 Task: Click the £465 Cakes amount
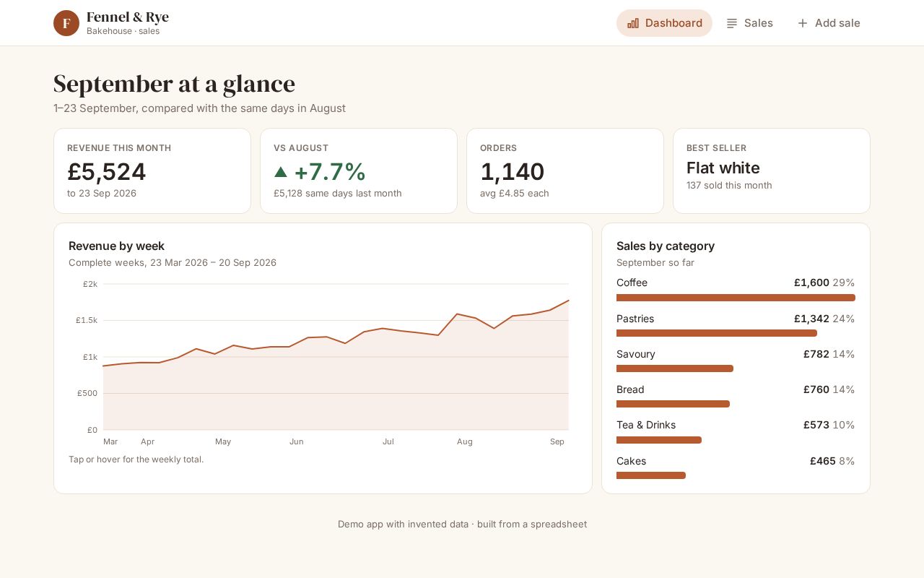tap(823, 461)
